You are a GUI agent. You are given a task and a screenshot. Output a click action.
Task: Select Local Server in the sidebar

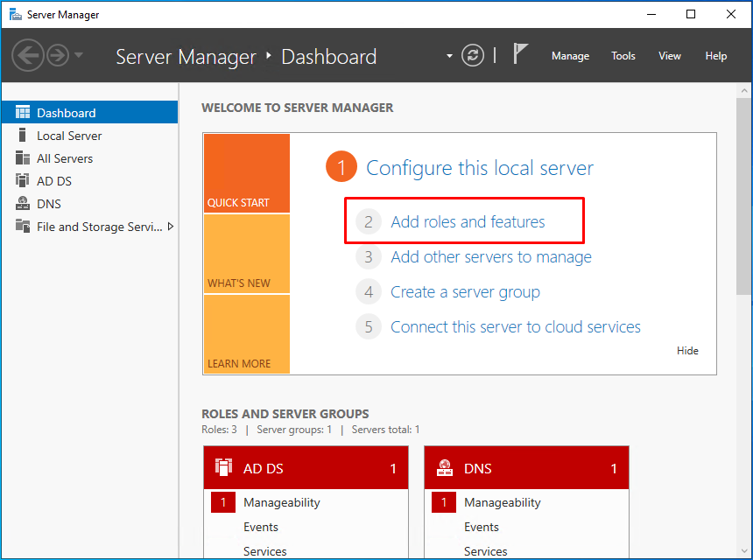pyautogui.click(x=90, y=136)
